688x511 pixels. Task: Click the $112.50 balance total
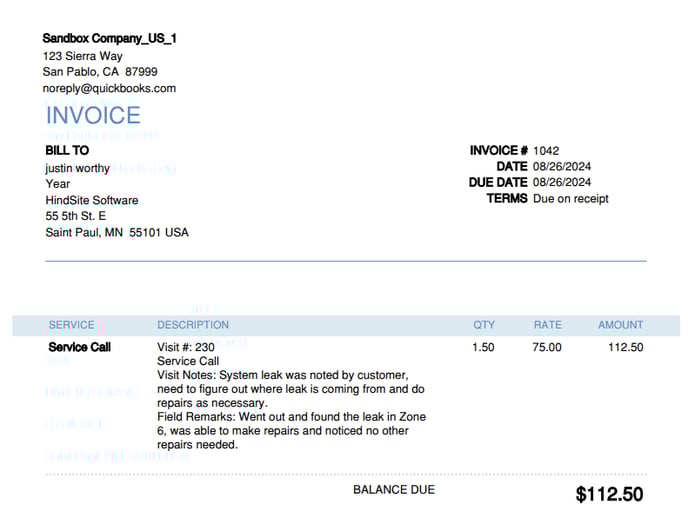[609, 494]
